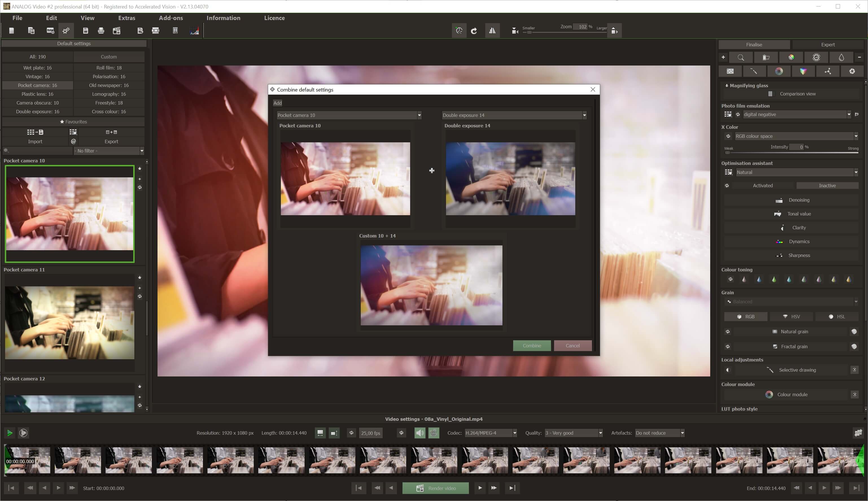
Task: Open the Extras menu
Action: click(x=126, y=18)
